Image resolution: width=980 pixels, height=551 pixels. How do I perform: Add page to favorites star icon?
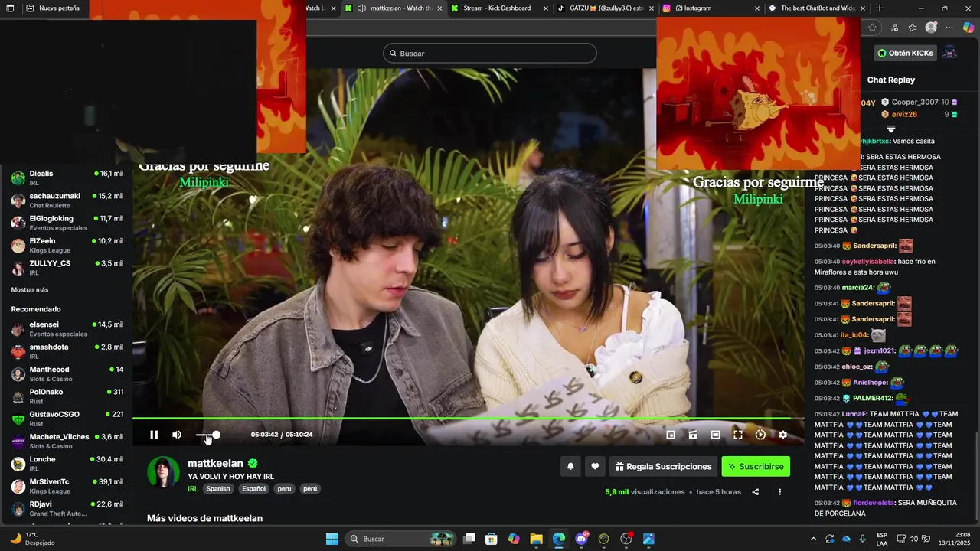tap(872, 28)
